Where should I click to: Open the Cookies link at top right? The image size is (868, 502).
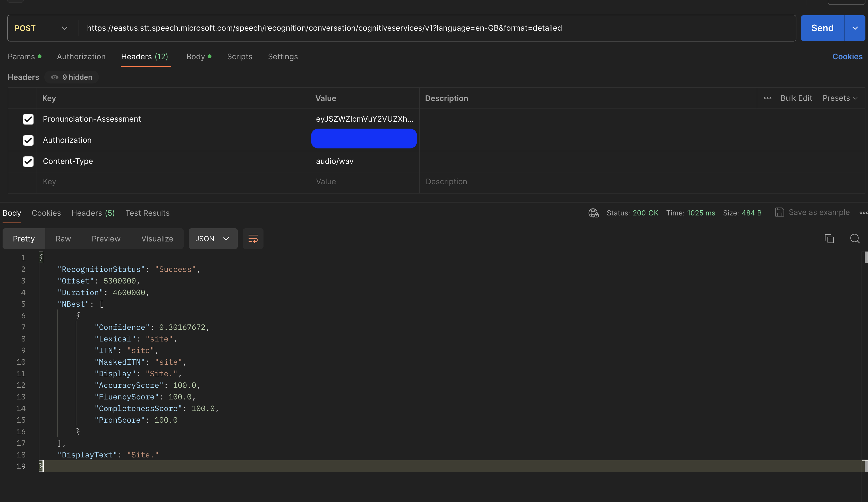(x=847, y=56)
